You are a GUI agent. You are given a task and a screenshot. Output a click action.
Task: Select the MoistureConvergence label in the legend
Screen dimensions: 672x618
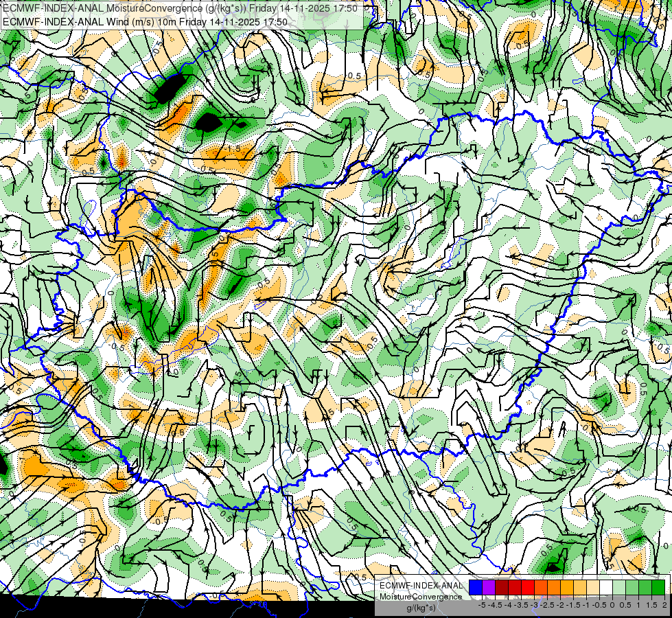click(421, 597)
